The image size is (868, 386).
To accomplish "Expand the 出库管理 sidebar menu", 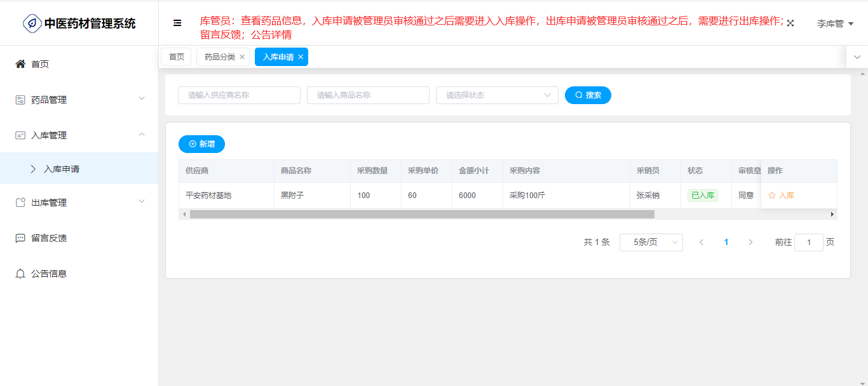I will click(79, 203).
